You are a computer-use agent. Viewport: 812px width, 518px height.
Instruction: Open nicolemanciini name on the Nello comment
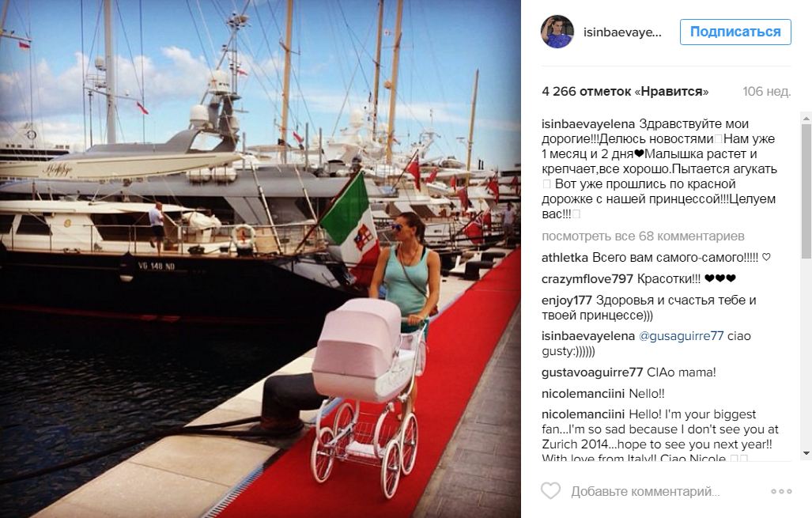584,394
